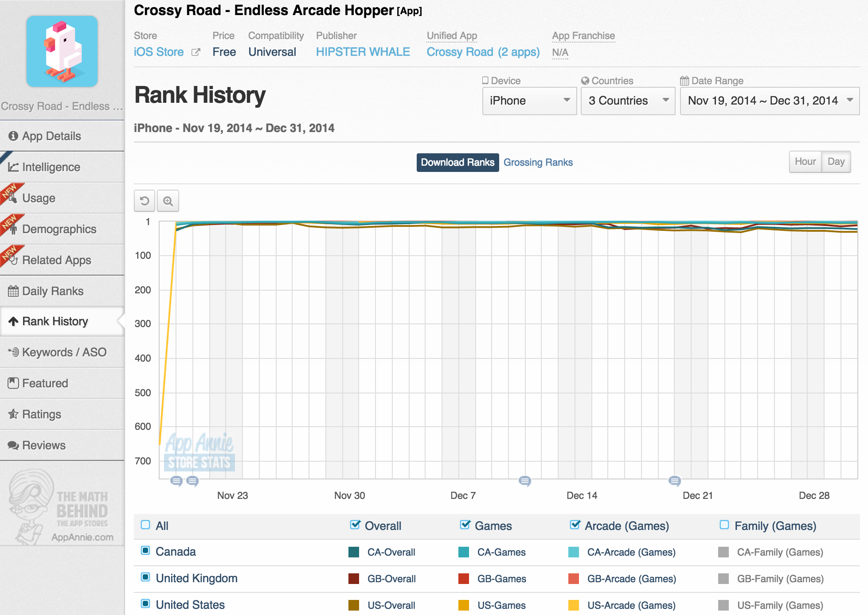Click the Daily Ranks calendar icon
The height and width of the screenshot is (615, 868).
click(13, 291)
